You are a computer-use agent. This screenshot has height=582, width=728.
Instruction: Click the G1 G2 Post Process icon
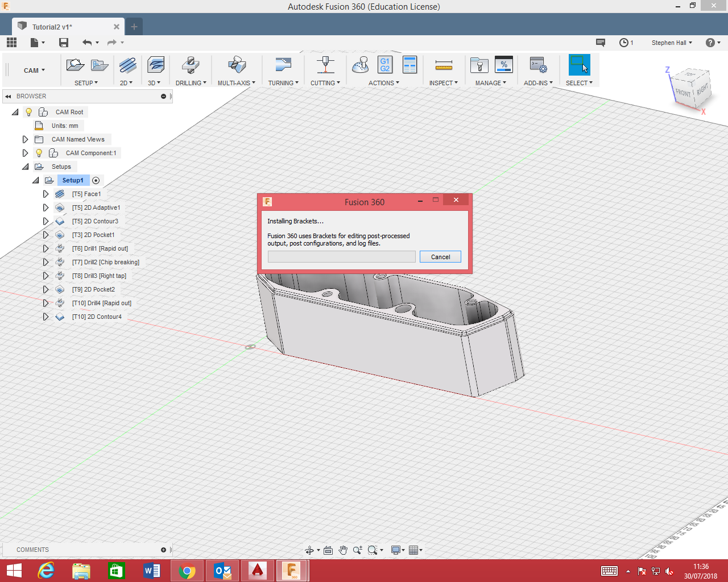[x=385, y=65]
